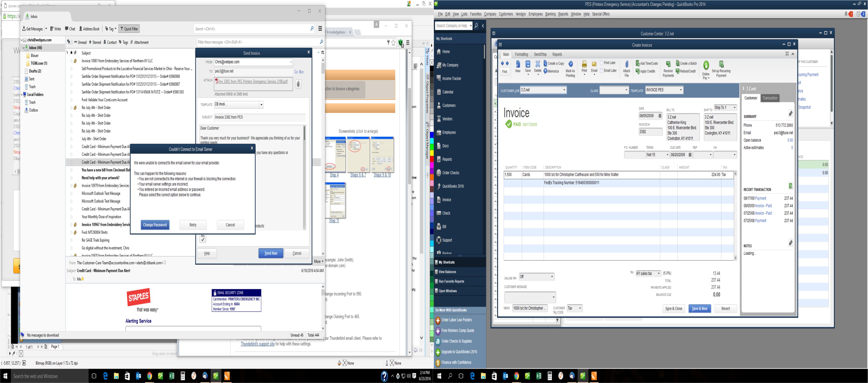The image size is (868, 383).
Task: Open the FROM address dropdown in Send Invoice
Action: click(x=290, y=62)
